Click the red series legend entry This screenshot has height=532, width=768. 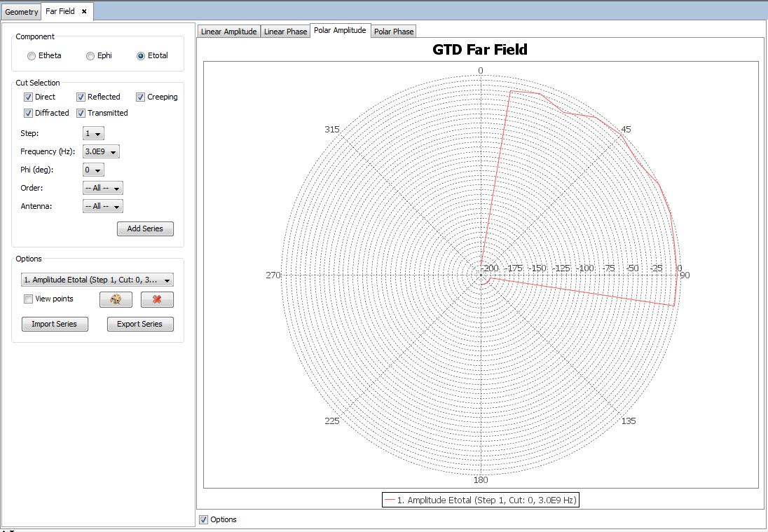click(481, 500)
